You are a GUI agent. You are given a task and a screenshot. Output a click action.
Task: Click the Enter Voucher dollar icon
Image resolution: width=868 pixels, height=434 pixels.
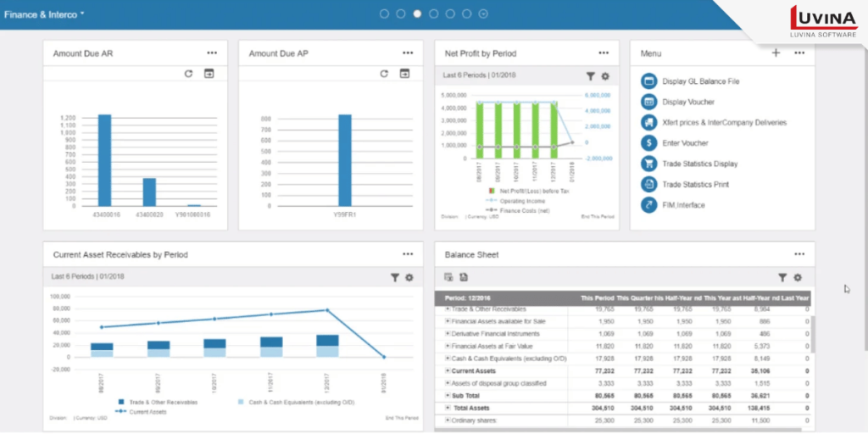(649, 143)
